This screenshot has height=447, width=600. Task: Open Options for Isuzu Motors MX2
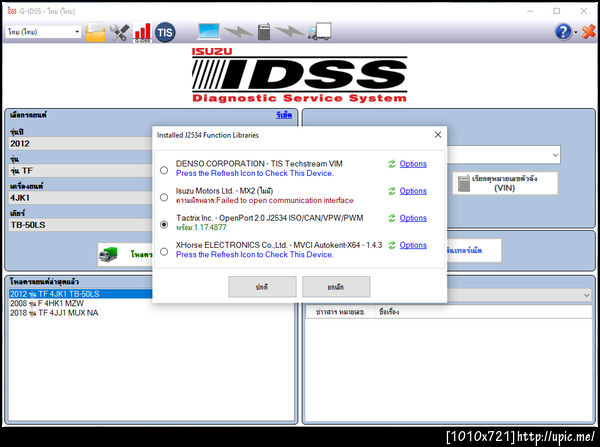pos(413,191)
